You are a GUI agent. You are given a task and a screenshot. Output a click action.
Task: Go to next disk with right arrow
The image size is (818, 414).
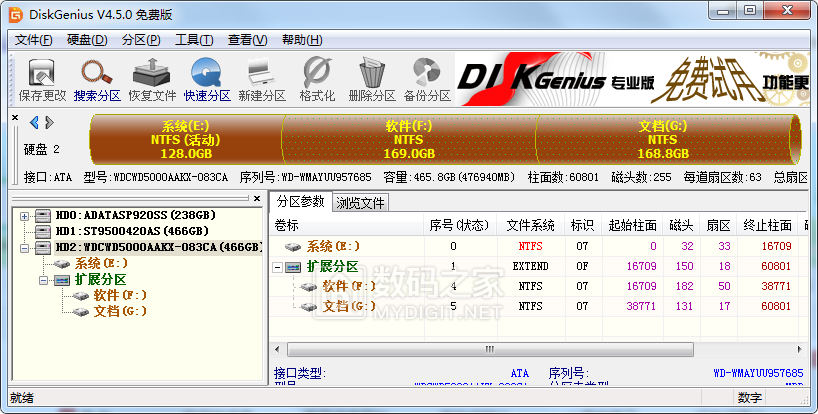tap(49, 123)
